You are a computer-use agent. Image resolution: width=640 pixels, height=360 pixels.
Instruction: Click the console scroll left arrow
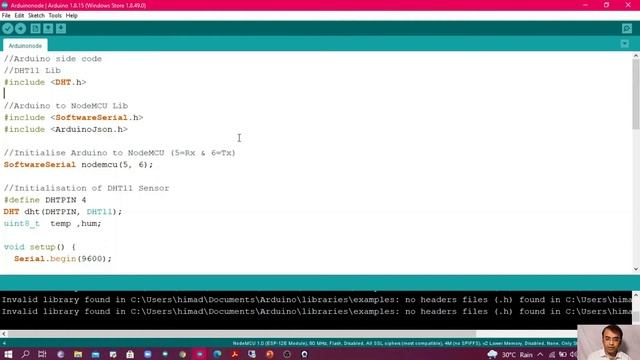4,334
